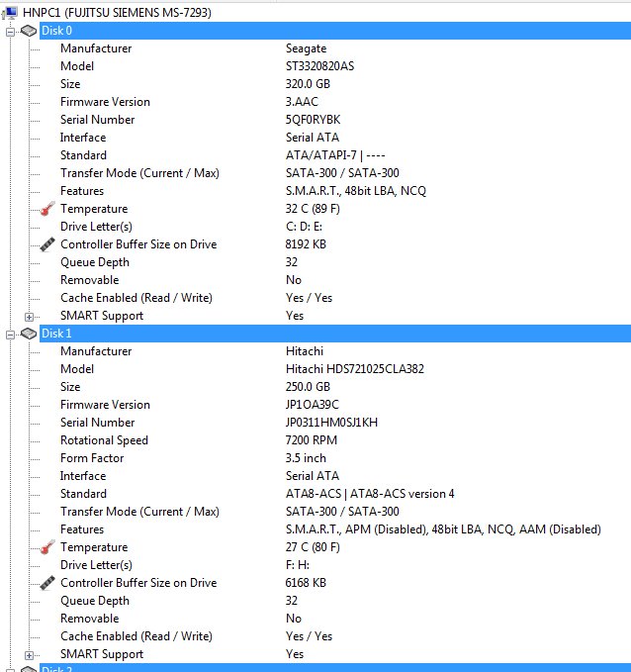Click the hard drive icon for Disk 0

29,31
